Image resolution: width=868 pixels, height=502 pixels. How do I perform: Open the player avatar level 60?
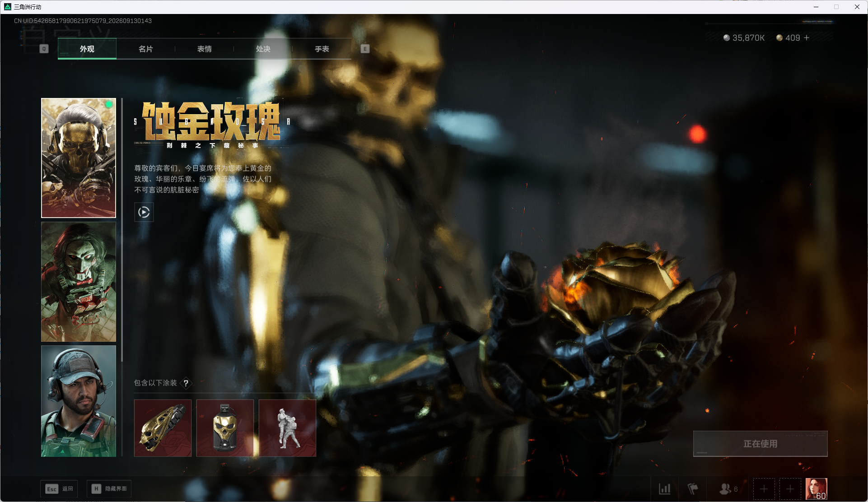[817, 489]
